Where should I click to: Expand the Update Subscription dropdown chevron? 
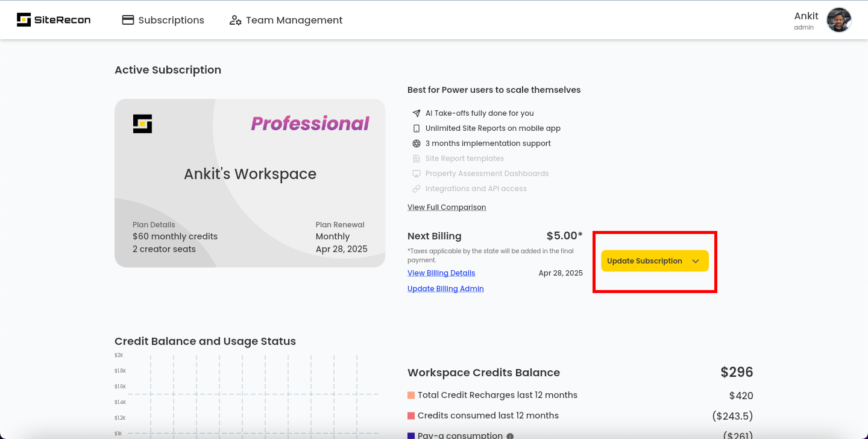[696, 261]
